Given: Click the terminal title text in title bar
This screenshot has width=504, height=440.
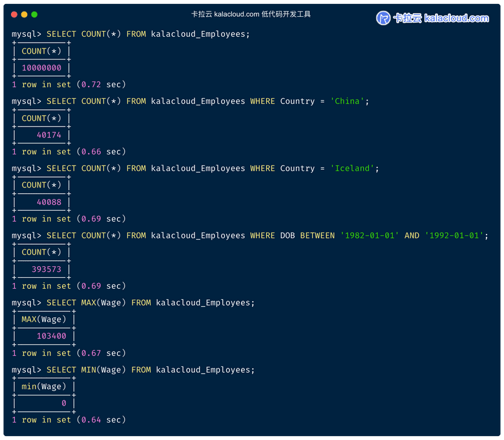Looking at the screenshot, I should (x=251, y=14).
